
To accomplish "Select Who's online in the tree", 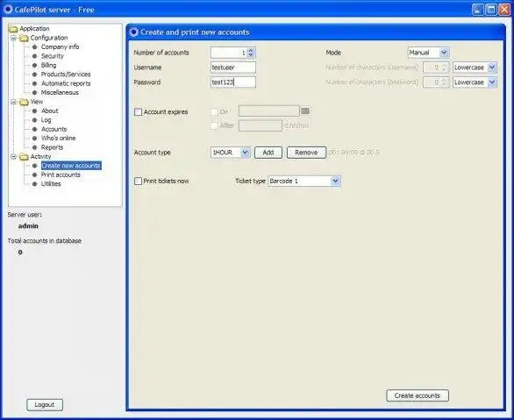I will (x=59, y=139).
